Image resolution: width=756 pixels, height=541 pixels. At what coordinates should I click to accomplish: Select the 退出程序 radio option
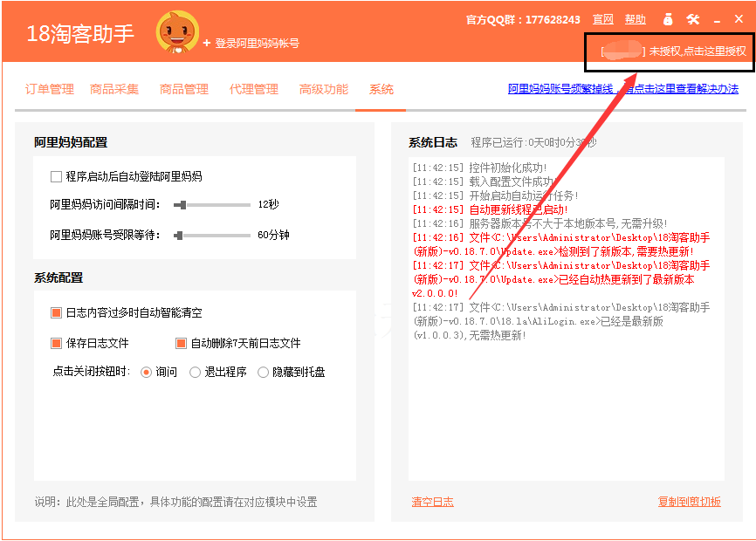tap(196, 373)
